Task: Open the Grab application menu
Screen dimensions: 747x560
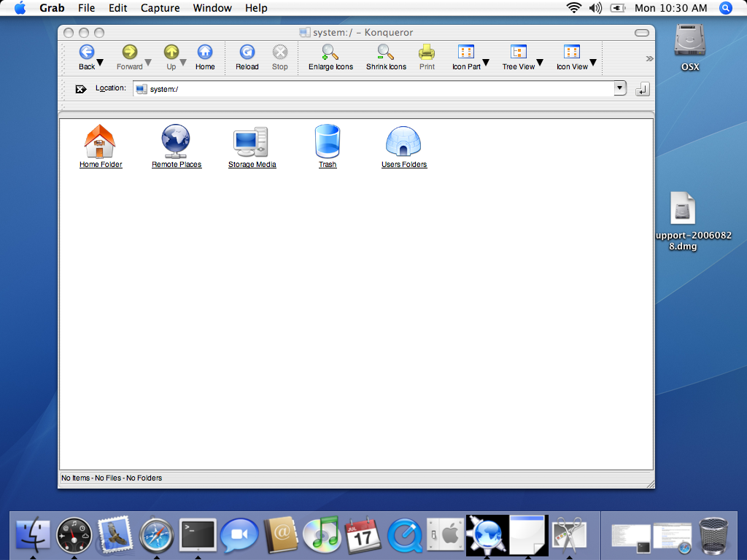Action: tap(52, 8)
